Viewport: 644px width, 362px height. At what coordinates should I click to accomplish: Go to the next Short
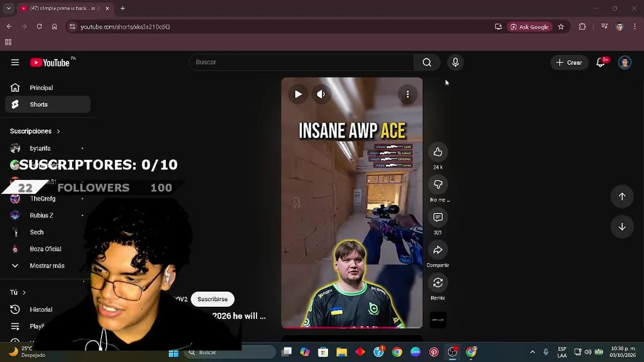pyautogui.click(x=622, y=227)
